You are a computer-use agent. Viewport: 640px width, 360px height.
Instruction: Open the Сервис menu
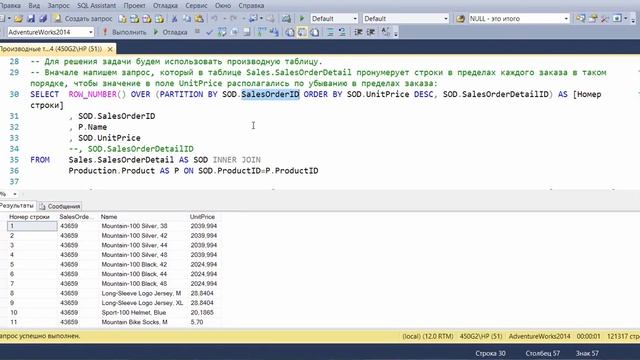click(196, 6)
